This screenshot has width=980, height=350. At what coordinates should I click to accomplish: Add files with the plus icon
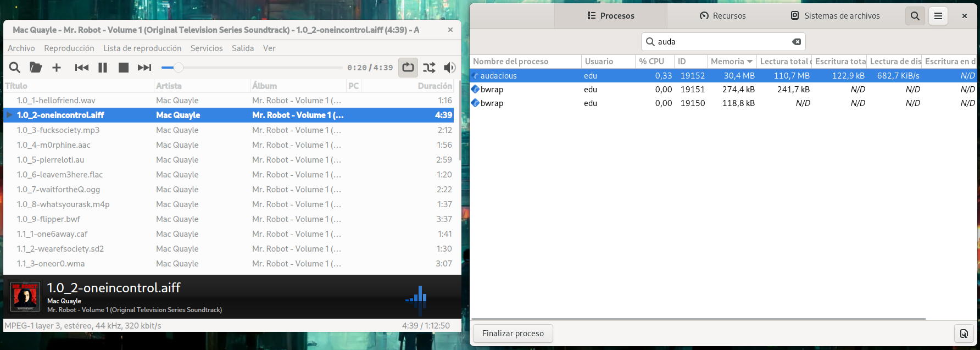pyautogui.click(x=57, y=68)
